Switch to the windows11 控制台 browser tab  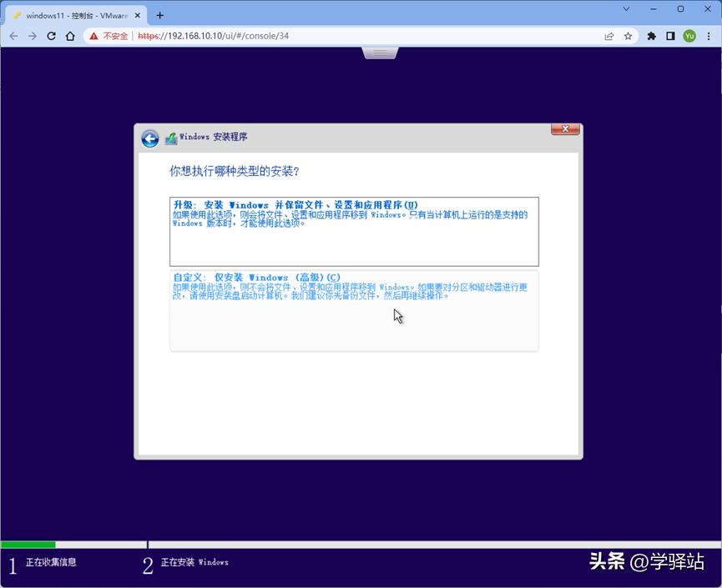coord(67,14)
